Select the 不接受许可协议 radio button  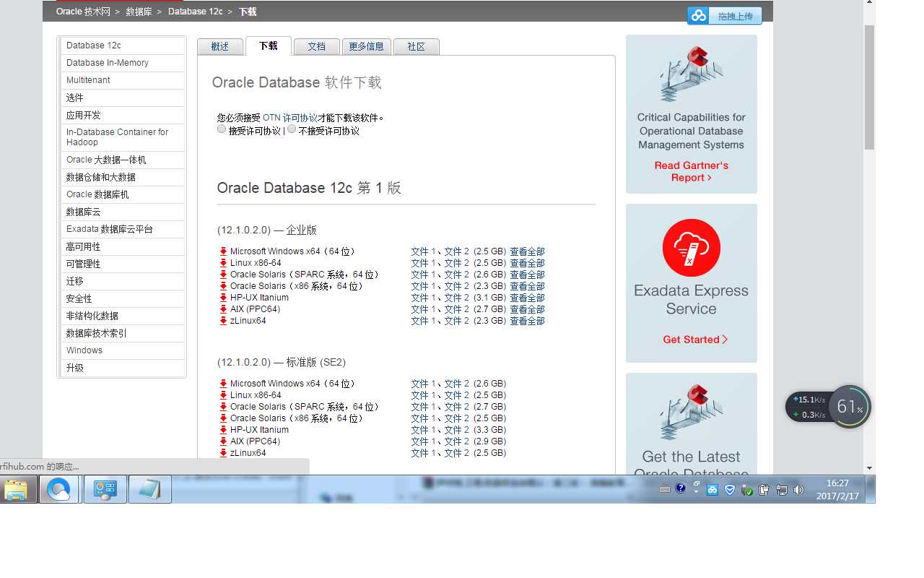click(x=292, y=129)
